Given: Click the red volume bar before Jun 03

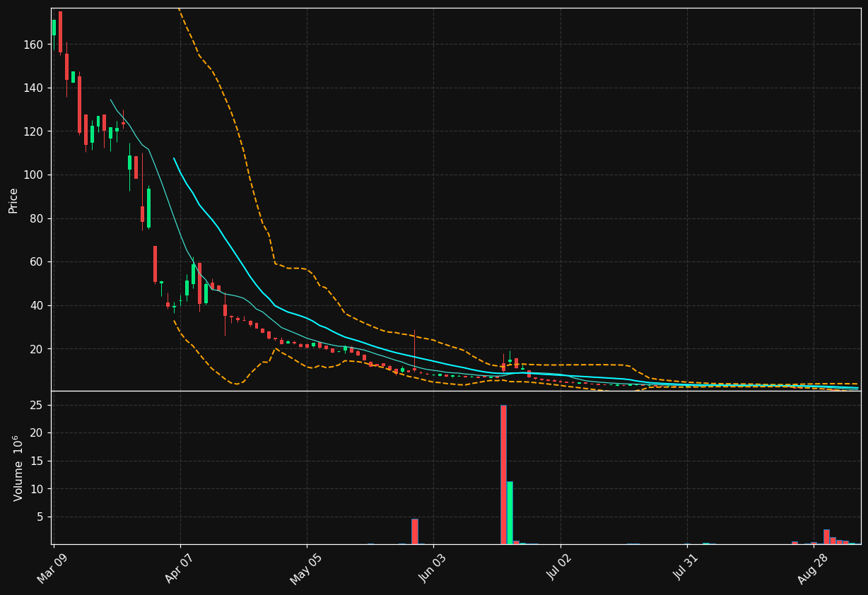Looking at the screenshot, I should (x=415, y=531).
